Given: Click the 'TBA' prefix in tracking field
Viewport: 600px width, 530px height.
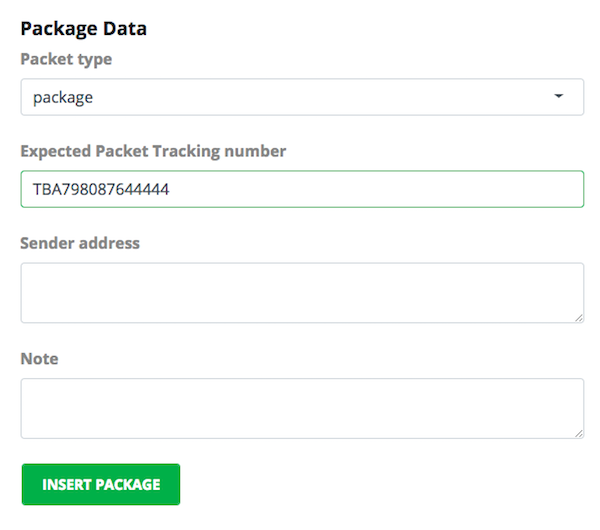Looking at the screenshot, I should point(47,189).
